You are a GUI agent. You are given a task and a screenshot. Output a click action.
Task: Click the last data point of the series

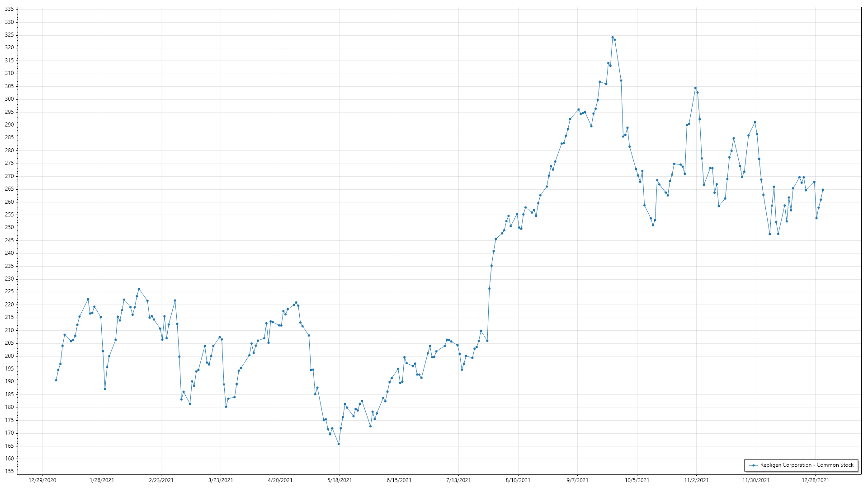tap(823, 190)
